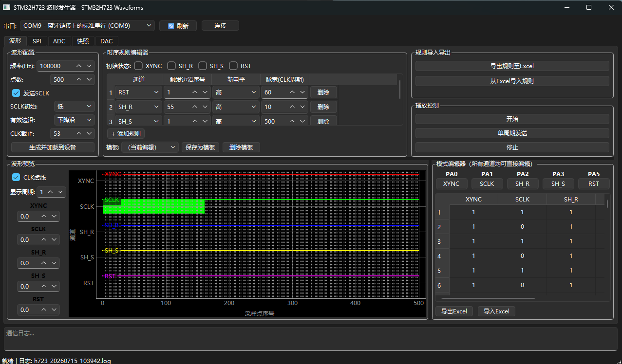Click the 通信日志 log text area
The image size is (622, 364).
pyautogui.click(x=311, y=339)
